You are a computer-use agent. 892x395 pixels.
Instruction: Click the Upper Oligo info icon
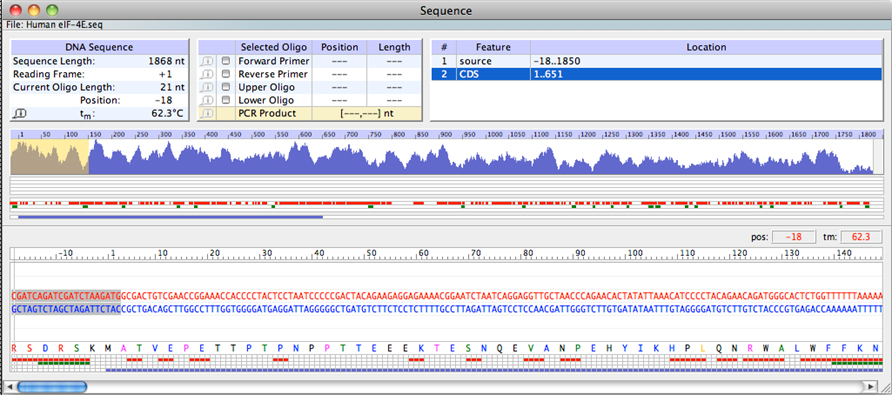[208, 87]
